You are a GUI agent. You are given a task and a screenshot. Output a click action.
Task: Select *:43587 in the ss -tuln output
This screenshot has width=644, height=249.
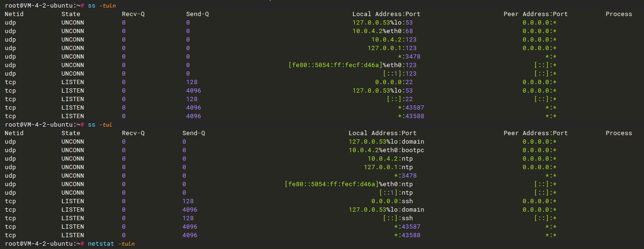(x=411, y=108)
